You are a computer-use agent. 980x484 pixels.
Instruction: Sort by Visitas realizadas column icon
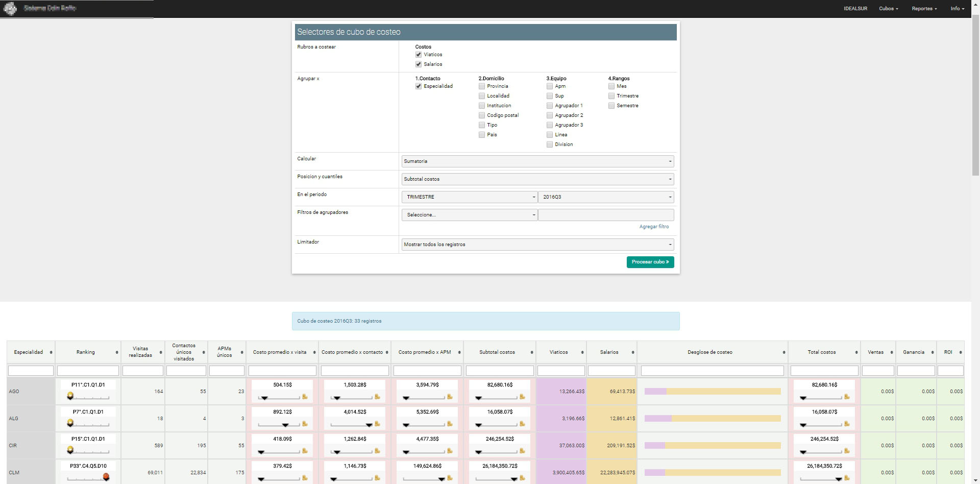click(x=161, y=352)
